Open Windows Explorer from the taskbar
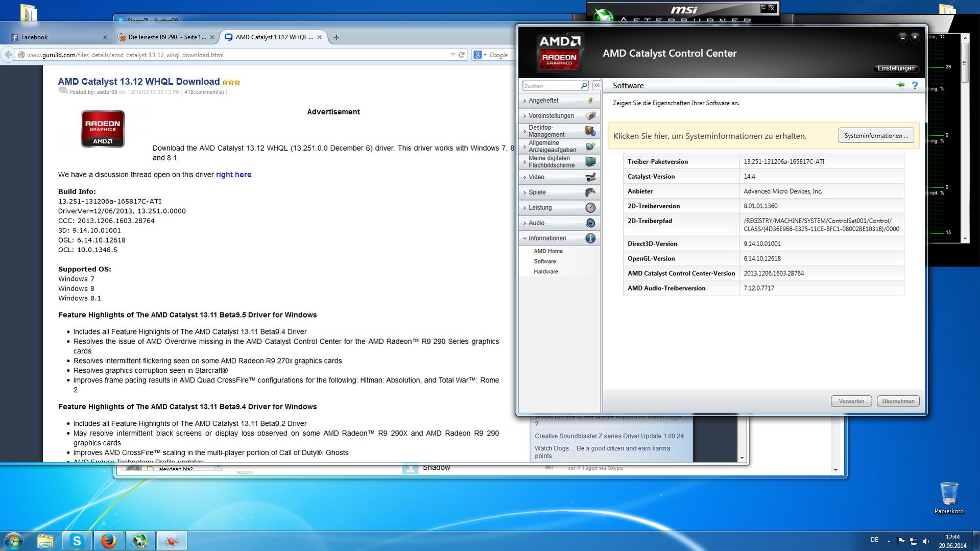The width and height of the screenshot is (980, 551). pos(45,541)
